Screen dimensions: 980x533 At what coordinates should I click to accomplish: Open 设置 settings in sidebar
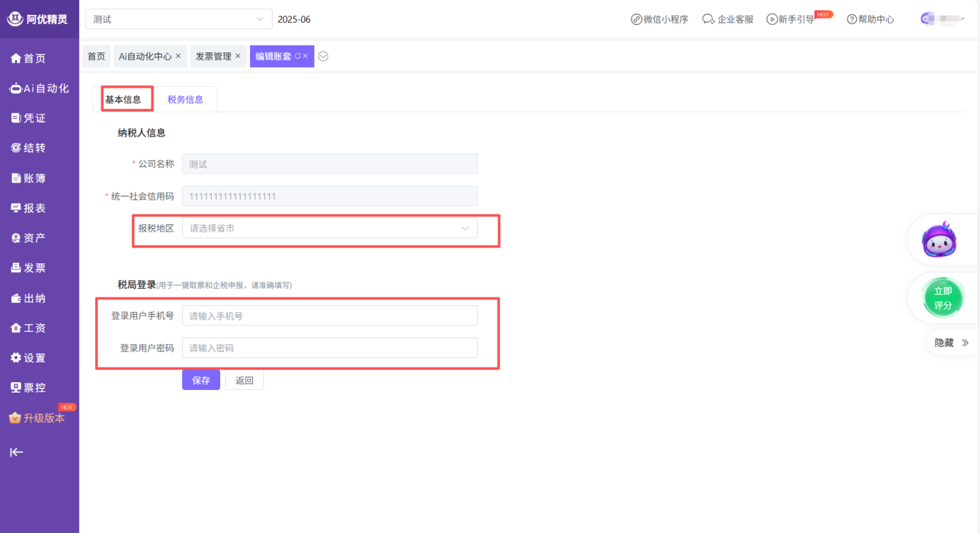[x=28, y=358]
